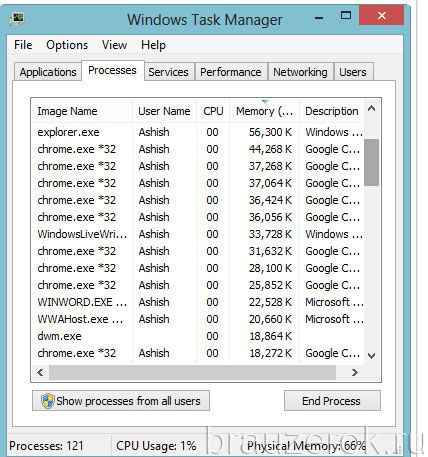The width and height of the screenshot is (428, 457).
Task: Click the horizontal scroll right arrow
Action: 355,372
